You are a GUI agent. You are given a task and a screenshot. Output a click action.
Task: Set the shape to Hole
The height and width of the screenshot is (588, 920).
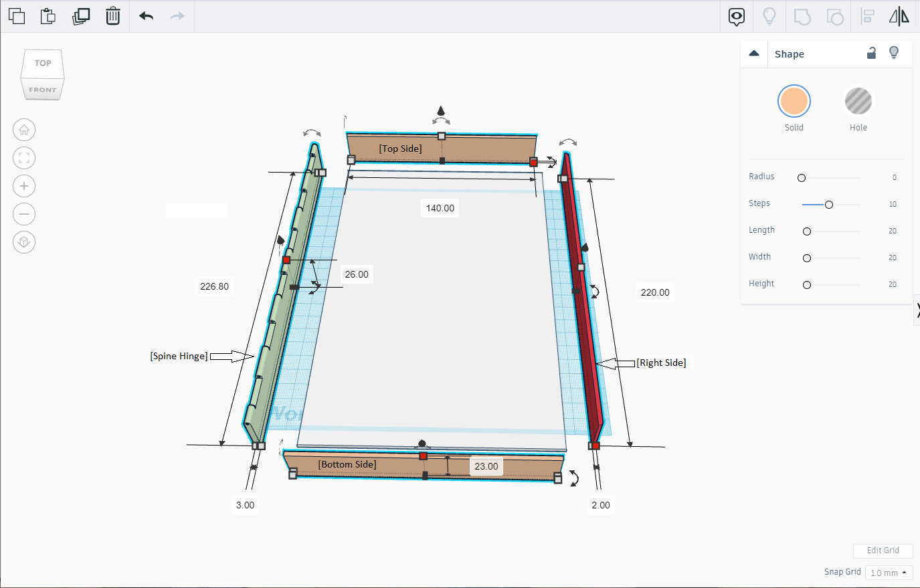857,102
